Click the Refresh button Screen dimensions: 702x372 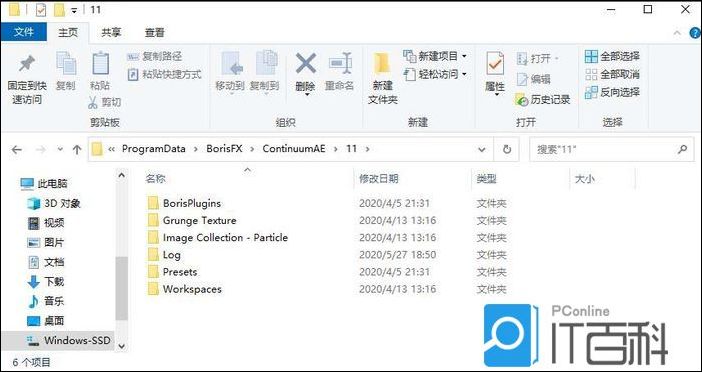pyautogui.click(x=507, y=150)
